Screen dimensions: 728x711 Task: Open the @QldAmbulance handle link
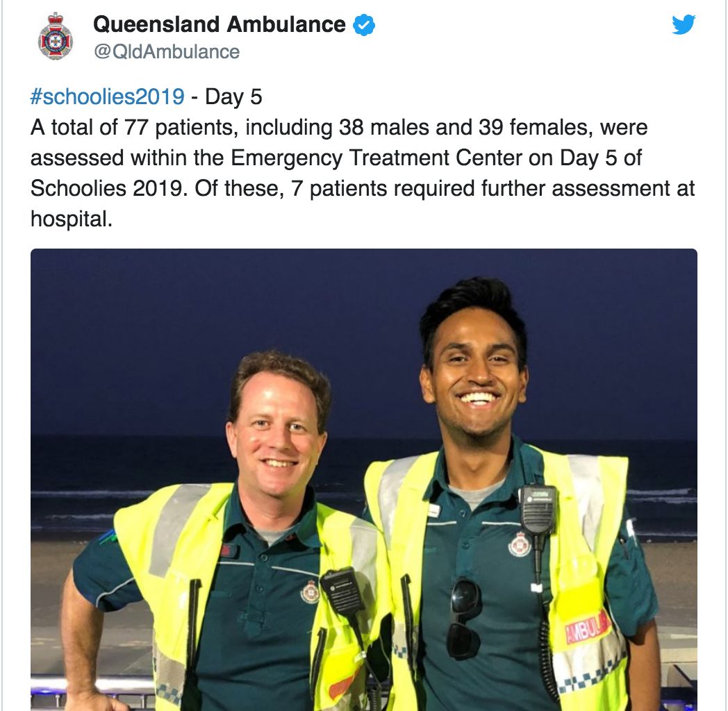coord(167,52)
